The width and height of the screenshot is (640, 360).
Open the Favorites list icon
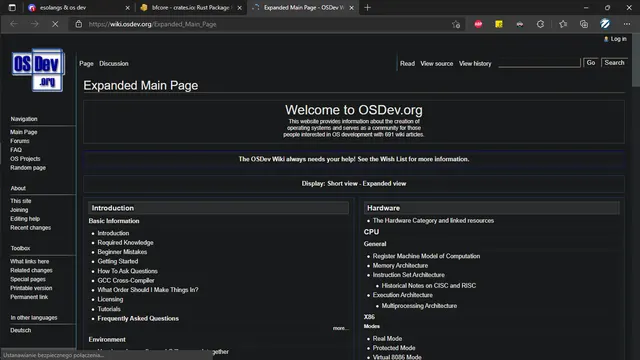(563, 24)
